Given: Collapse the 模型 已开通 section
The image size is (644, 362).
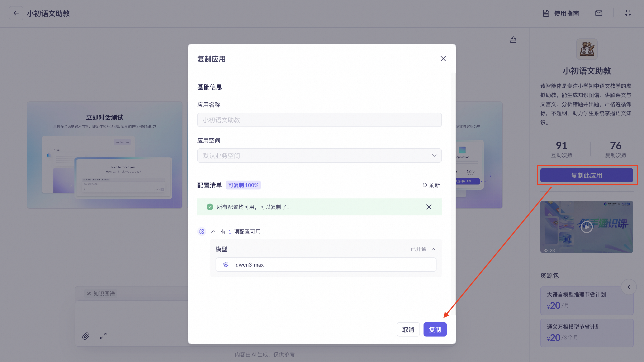Looking at the screenshot, I should (433, 249).
